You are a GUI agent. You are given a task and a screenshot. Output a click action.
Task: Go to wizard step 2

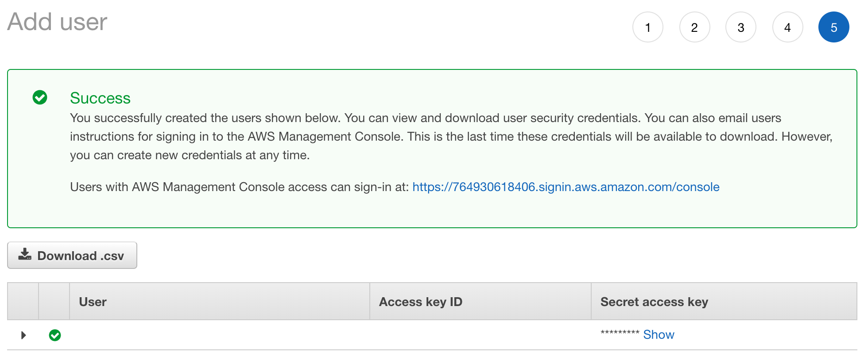[x=694, y=27]
